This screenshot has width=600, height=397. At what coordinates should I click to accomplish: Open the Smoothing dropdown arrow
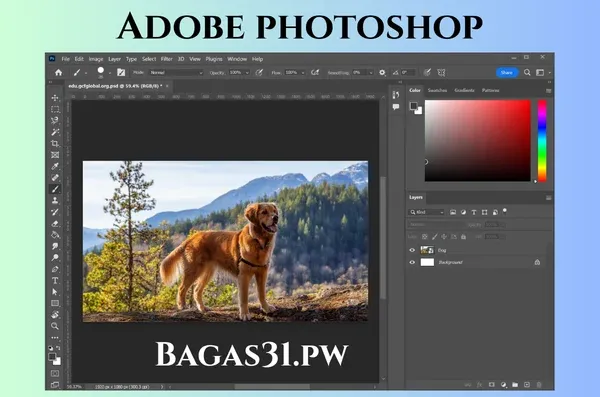click(x=371, y=73)
